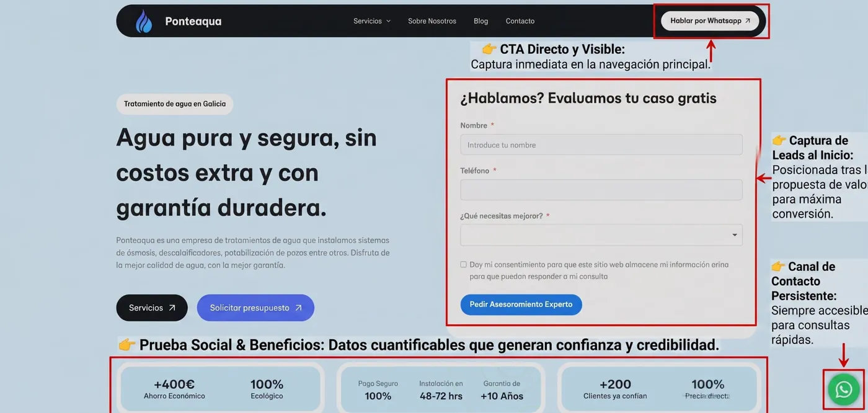Focus the Nombre input field

tap(601, 144)
